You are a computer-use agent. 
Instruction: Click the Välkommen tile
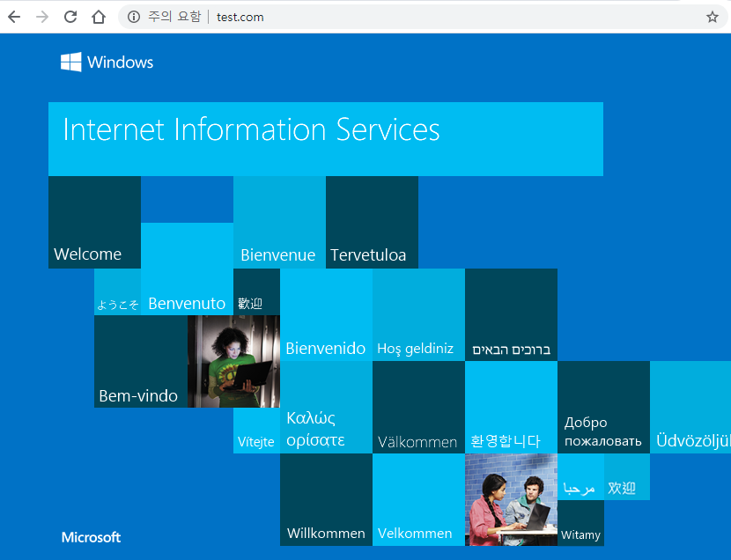click(x=418, y=407)
